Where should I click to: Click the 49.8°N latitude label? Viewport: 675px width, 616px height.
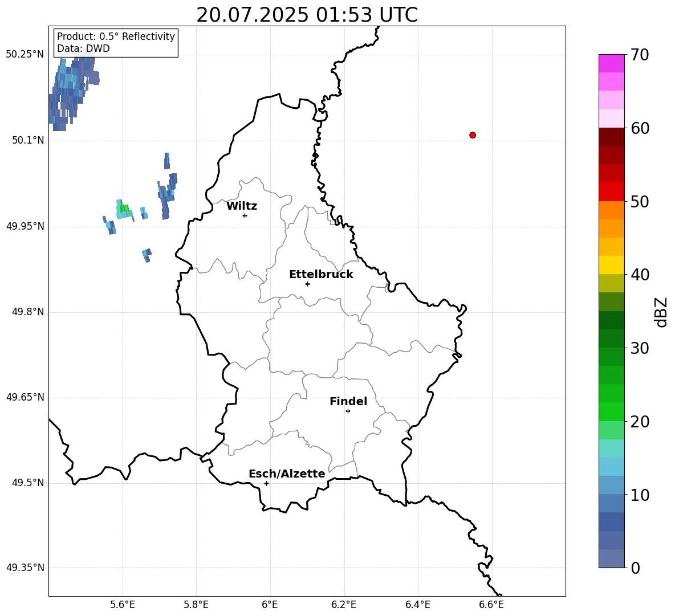pyautogui.click(x=28, y=312)
